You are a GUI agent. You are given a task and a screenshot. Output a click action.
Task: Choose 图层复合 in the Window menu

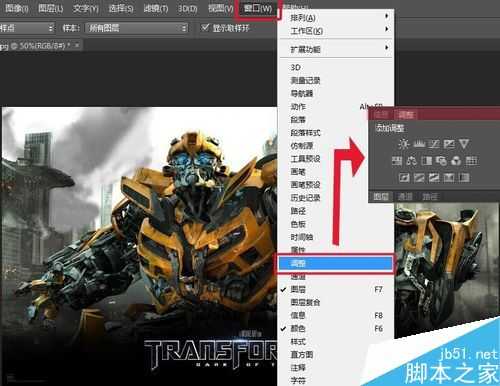[x=336, y=302]
